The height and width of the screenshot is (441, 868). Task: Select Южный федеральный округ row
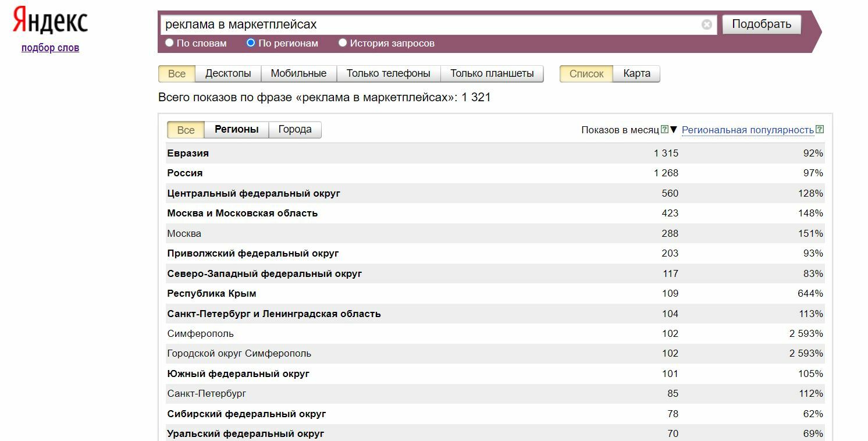tap(495, 374)
